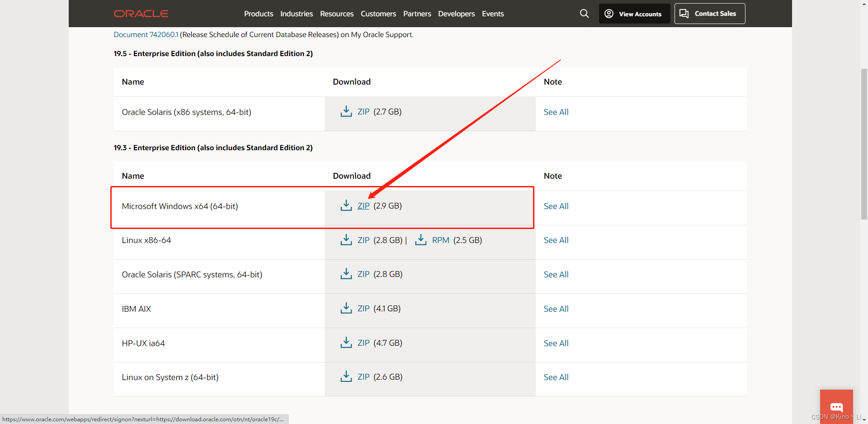The height and width of the screenshot is (424, 868).
Task: Open the chat widget in the corner
Action: pos(836,406)
